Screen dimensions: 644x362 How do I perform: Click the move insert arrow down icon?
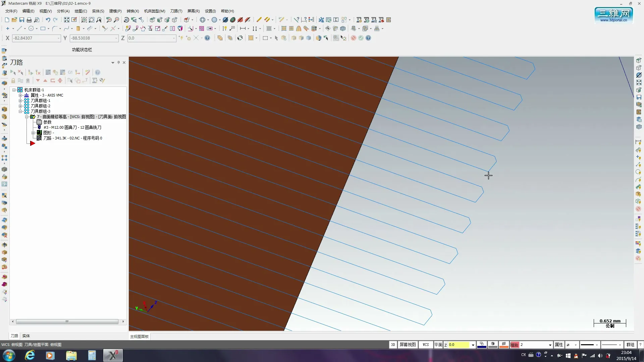pos(38,80)
